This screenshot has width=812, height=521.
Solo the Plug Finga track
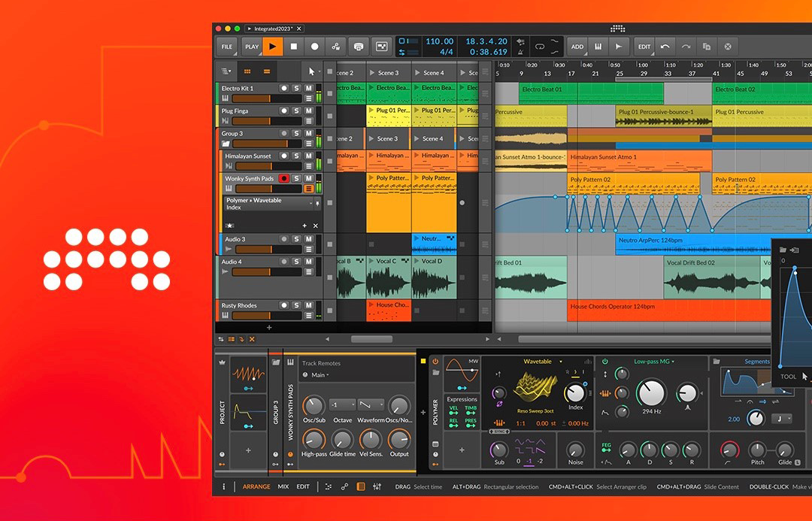pos(296,111)
